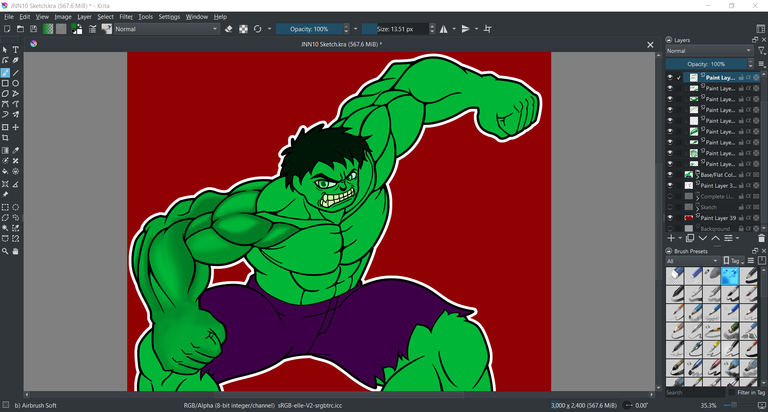768x412 pixels.
Task: Click the foreground/background color swatch
Action: coord(77,29)
